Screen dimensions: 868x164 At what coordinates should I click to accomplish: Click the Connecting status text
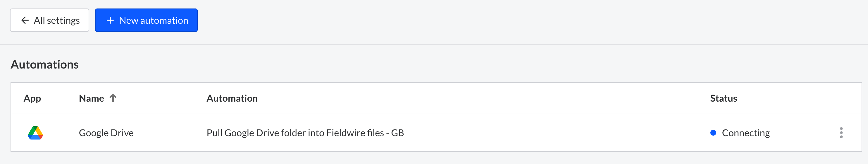click(746, 133)
